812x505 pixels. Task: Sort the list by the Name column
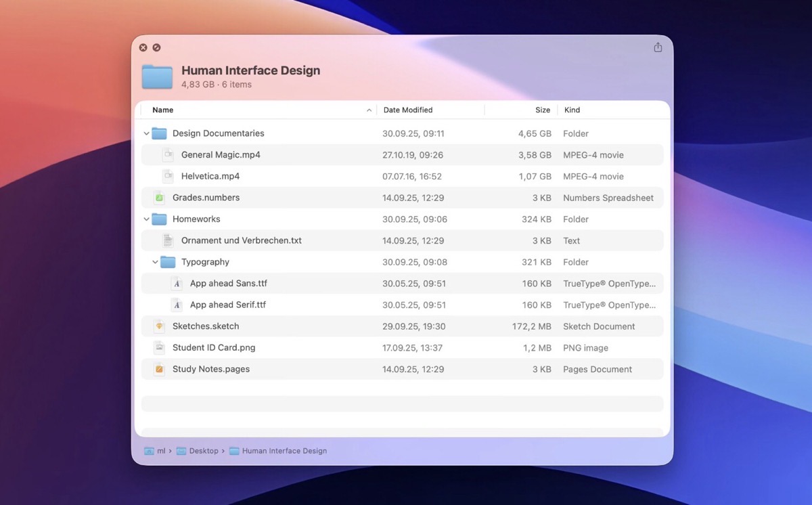coord(163,110)
